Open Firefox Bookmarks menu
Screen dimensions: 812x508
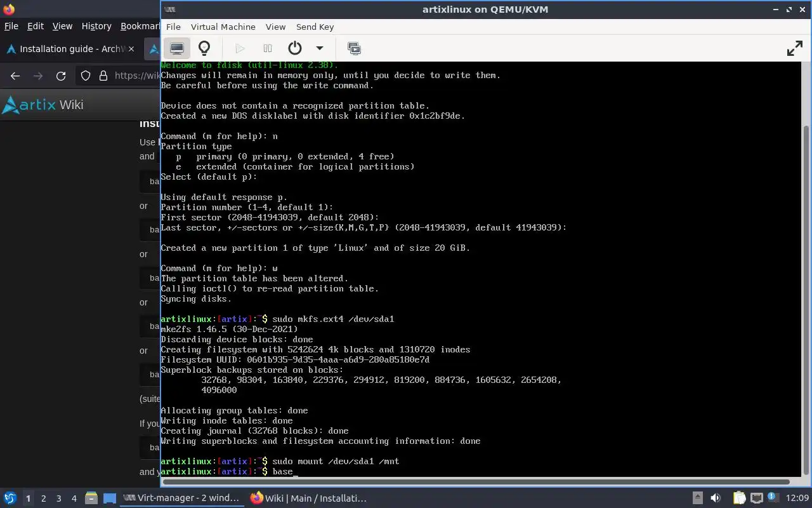click(140, 26)
